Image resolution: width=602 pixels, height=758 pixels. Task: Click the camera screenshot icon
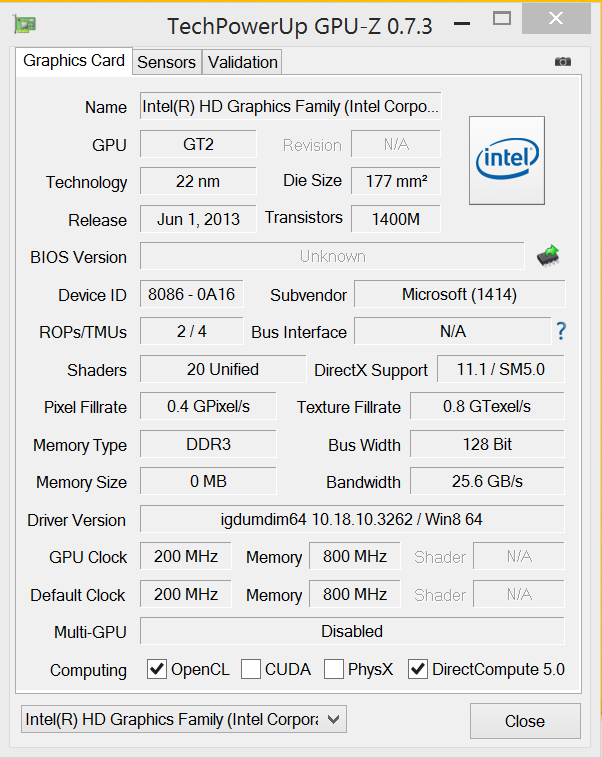563,62
